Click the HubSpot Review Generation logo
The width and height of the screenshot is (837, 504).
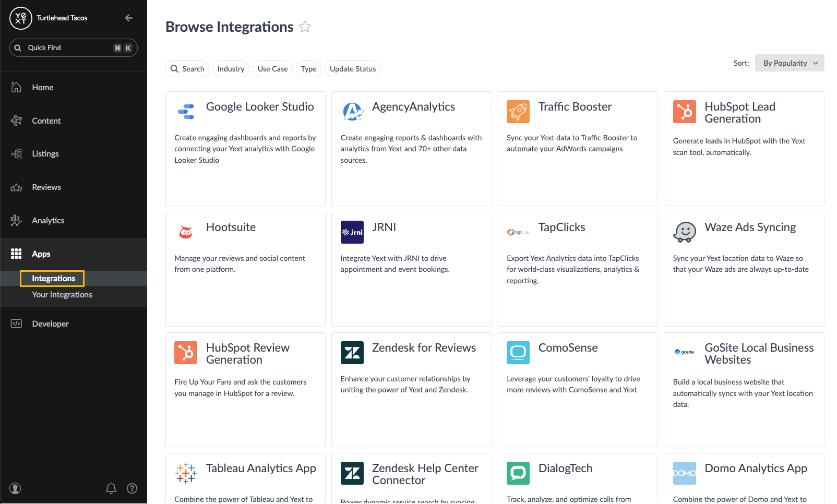tap(186, 353)
